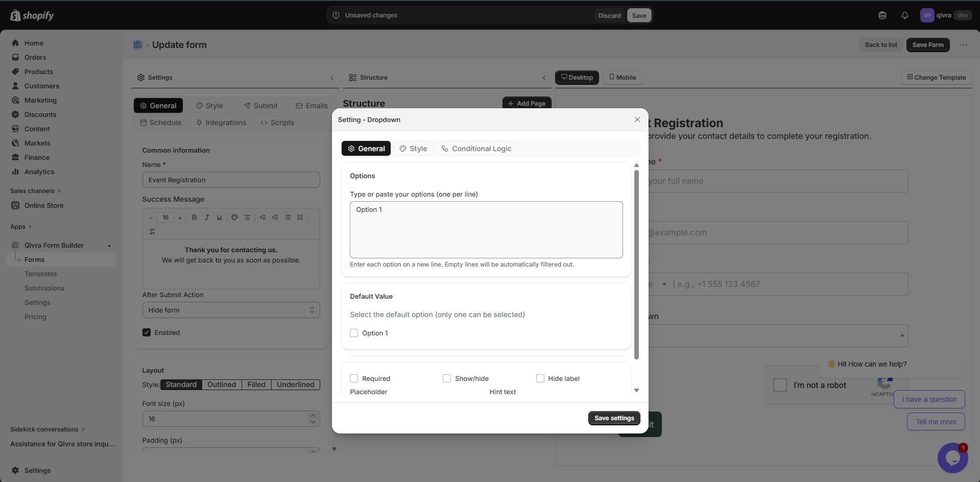
Task: Open Discounts in sidebar
Action: click(x=40, y=114)
